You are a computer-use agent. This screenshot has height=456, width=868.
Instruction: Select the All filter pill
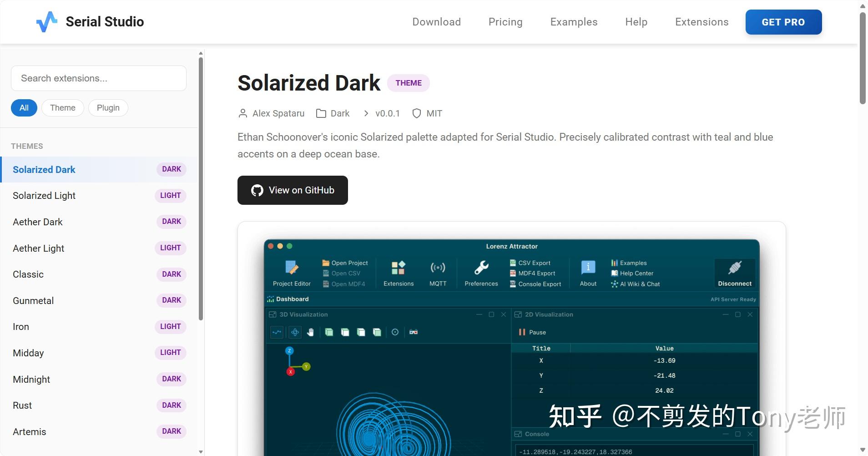tap(24, 108)
